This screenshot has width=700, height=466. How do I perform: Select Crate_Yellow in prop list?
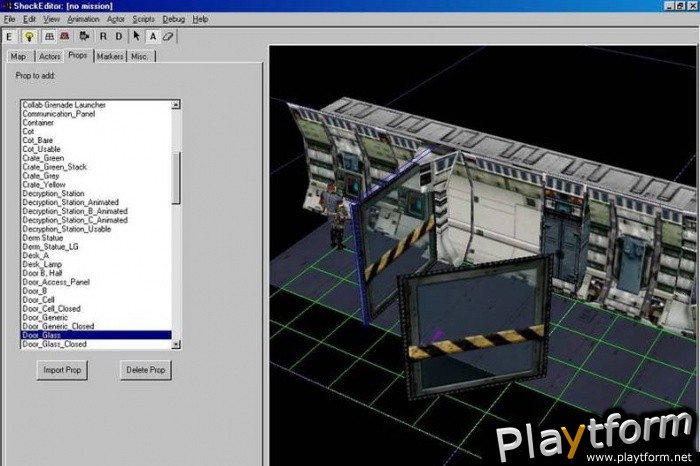click(96, 185)
